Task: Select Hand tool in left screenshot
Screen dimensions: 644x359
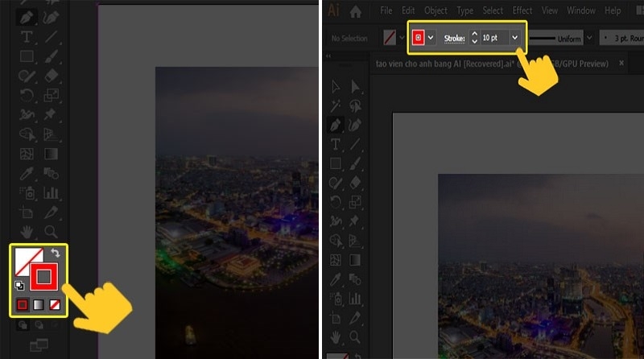Action: [27, 232]
